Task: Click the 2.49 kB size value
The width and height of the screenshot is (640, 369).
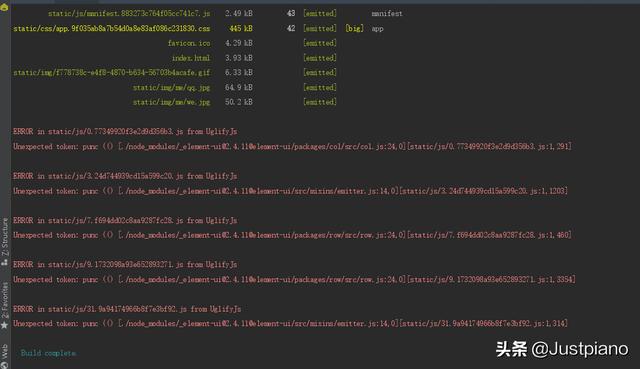Action: pos(239,13)
